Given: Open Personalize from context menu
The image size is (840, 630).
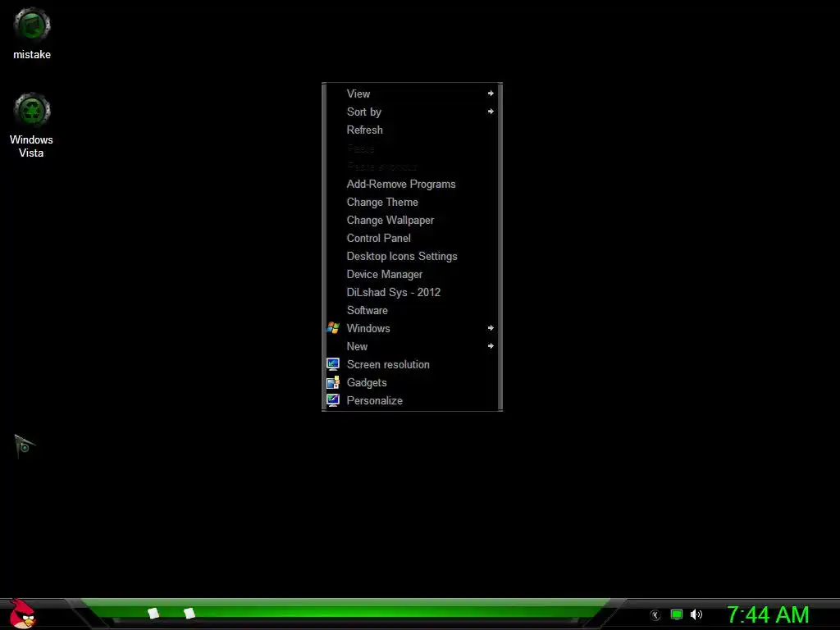Looking at the screenshot, I should point(412,400).
